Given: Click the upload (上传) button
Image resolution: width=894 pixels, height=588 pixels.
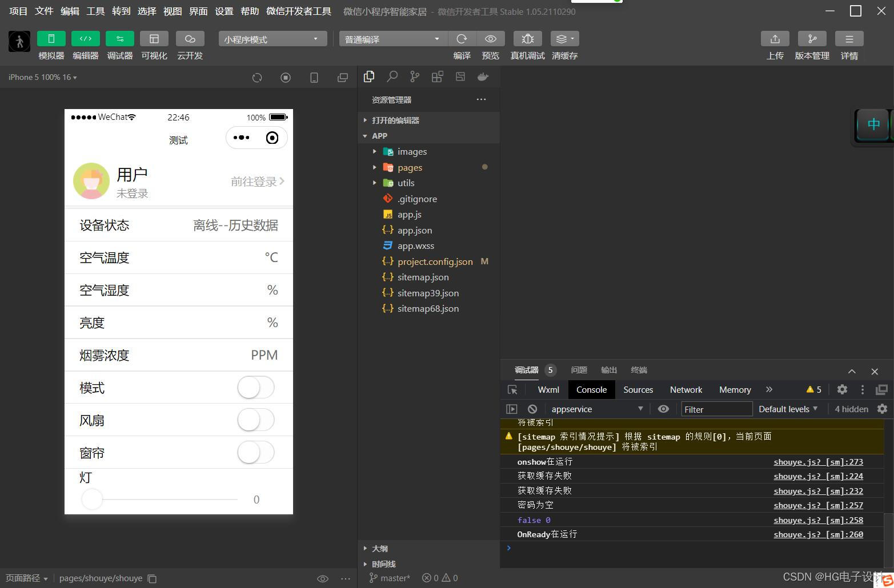Looking at the screenshot, I should [775, 39].
